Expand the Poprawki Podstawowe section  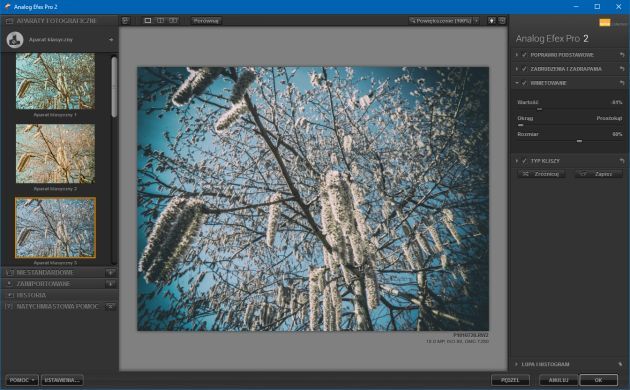[517, 55]
